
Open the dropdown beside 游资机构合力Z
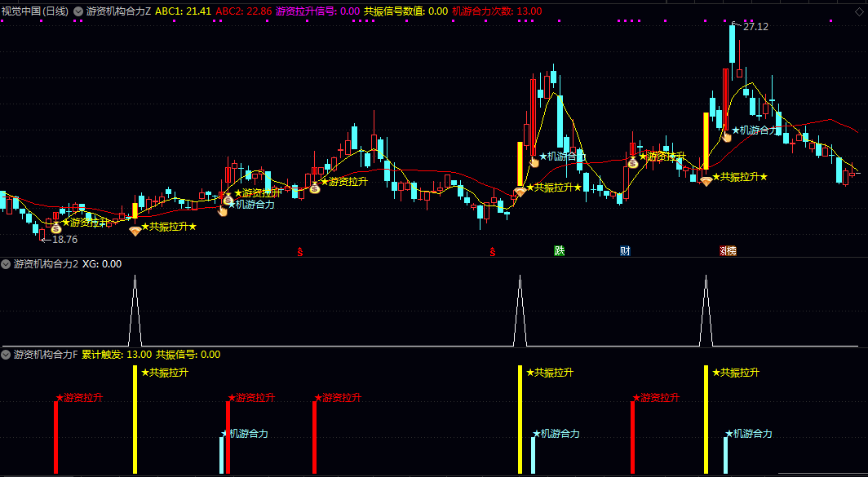78,11
